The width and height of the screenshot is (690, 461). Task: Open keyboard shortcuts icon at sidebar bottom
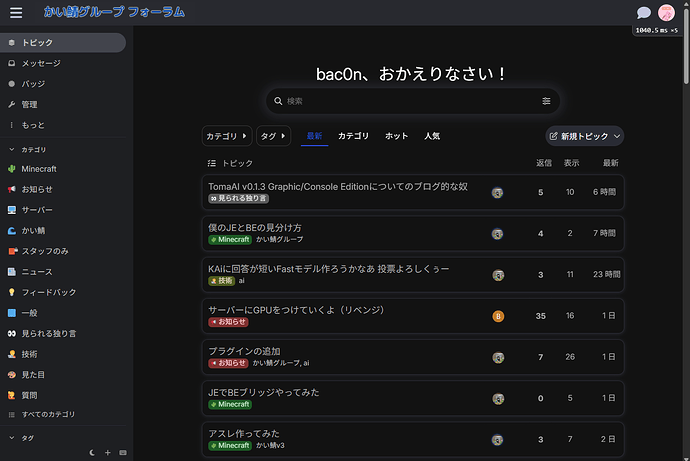click(x=123, y=453)
